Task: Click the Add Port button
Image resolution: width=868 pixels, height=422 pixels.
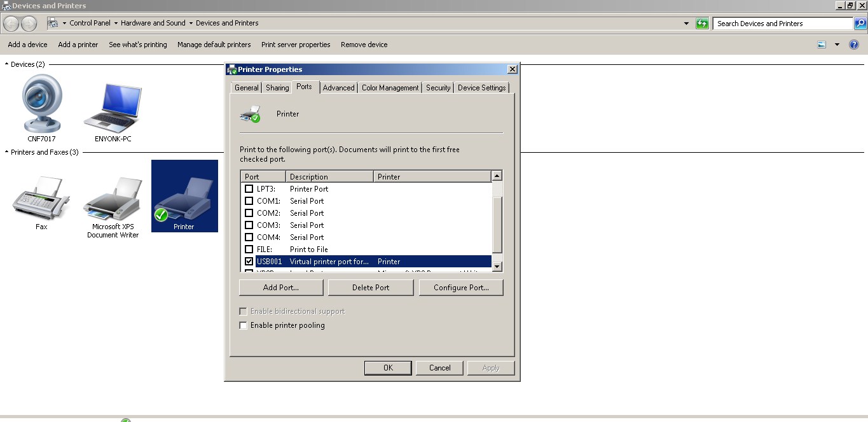Action: tap(280, 287)
